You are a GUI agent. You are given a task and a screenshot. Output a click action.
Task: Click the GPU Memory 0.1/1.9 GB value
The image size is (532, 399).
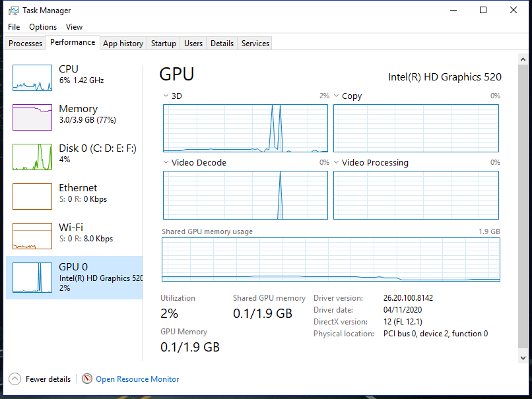click(190, 347)
